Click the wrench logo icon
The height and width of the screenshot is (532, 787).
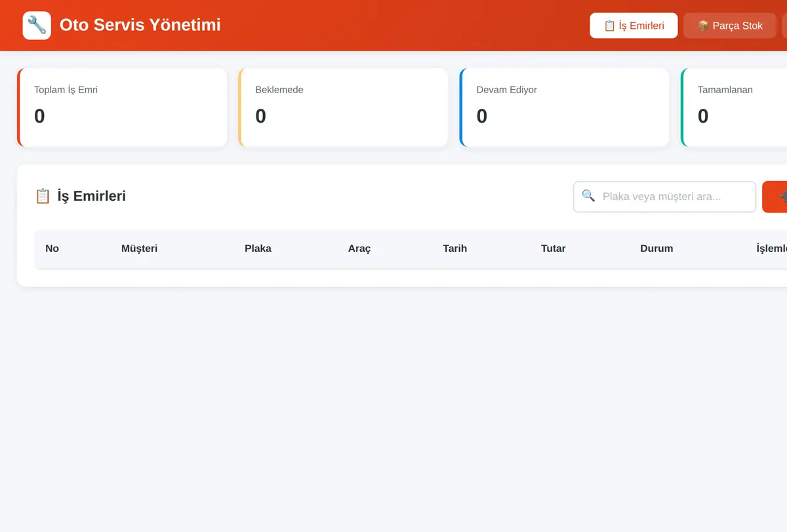click(x=37, y=26)
